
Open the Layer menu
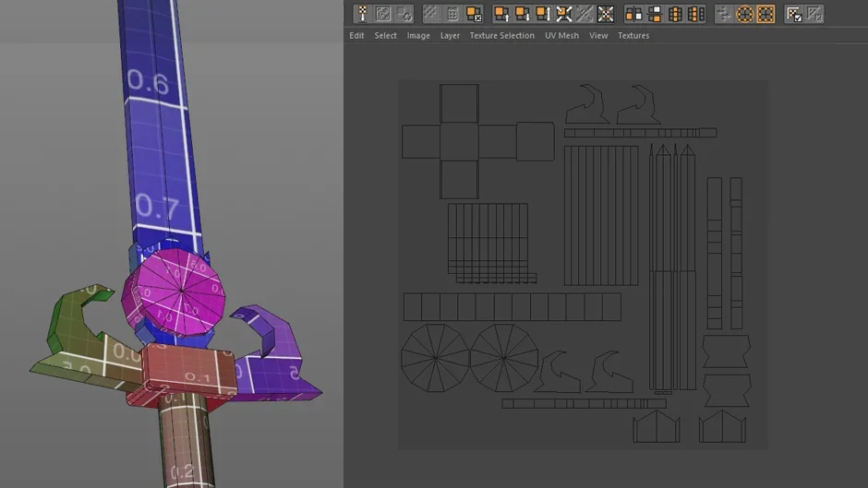coord(450,35)
